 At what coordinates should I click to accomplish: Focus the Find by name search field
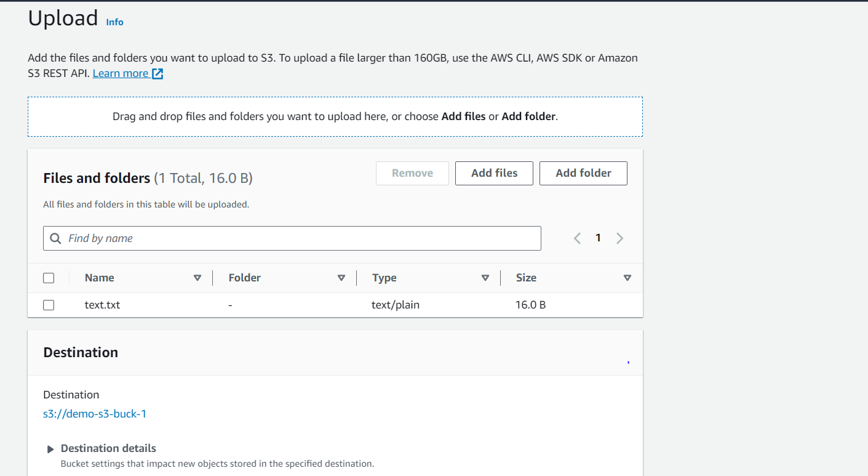(x=292, y=238)
